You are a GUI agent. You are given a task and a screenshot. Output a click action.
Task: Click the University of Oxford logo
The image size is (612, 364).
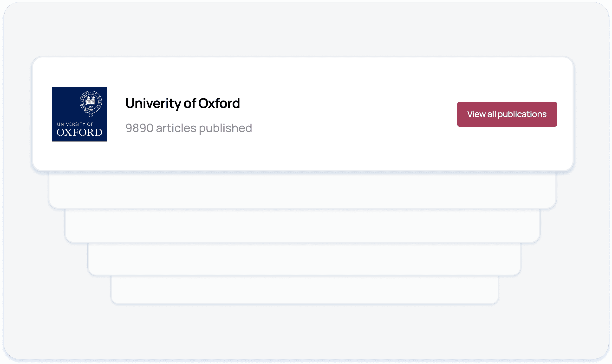79,114
